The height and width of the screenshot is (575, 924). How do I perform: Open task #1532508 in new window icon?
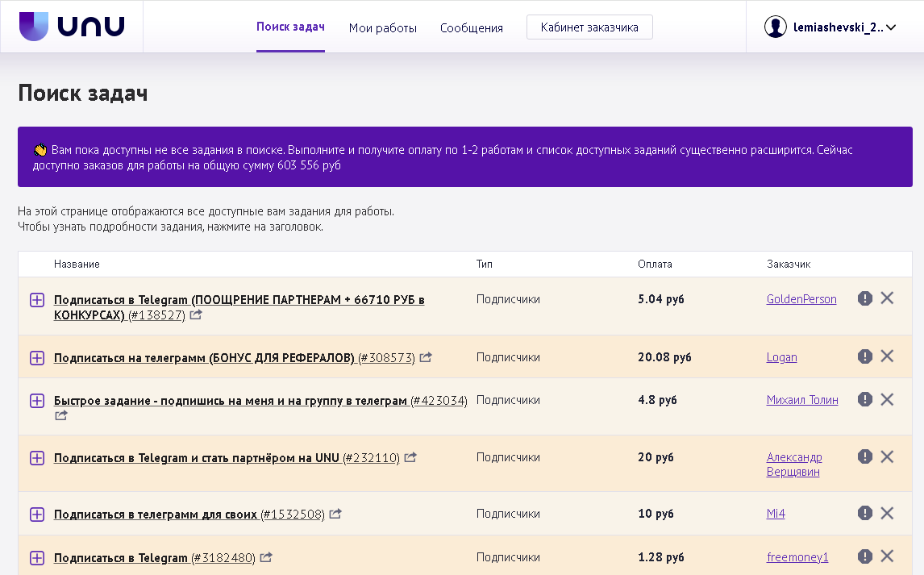[335, 514]
